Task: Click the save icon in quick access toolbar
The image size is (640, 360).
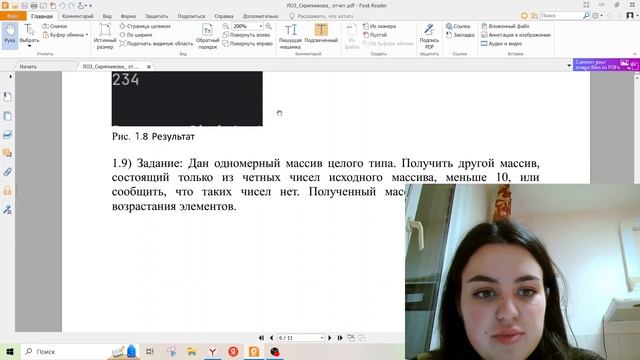Action: [24, 5]
